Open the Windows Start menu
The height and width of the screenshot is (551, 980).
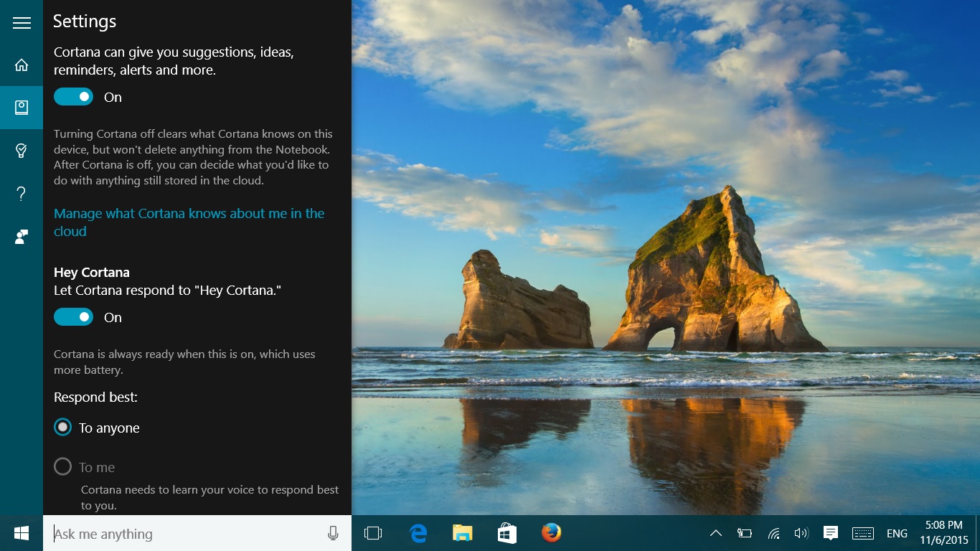(x=22, y=533)
